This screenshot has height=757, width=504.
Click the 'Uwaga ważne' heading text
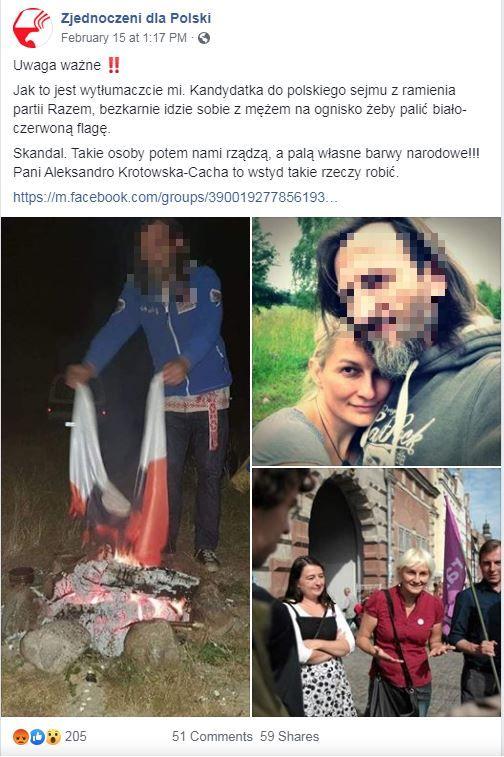(57, 65)
